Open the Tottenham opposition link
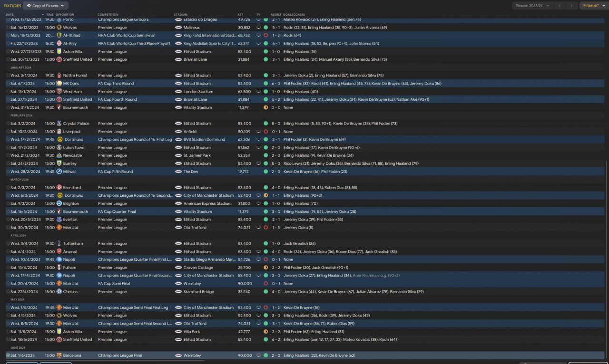The image size is (609, 364). point(73,244)
